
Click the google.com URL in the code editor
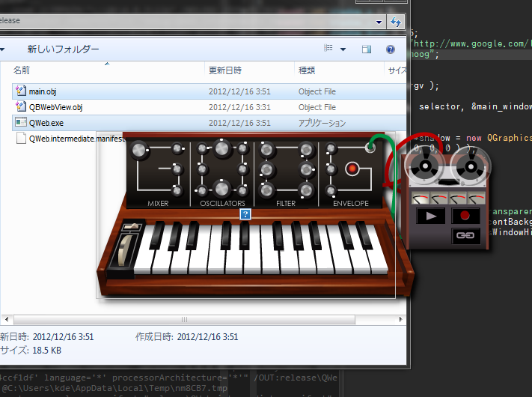471,43
